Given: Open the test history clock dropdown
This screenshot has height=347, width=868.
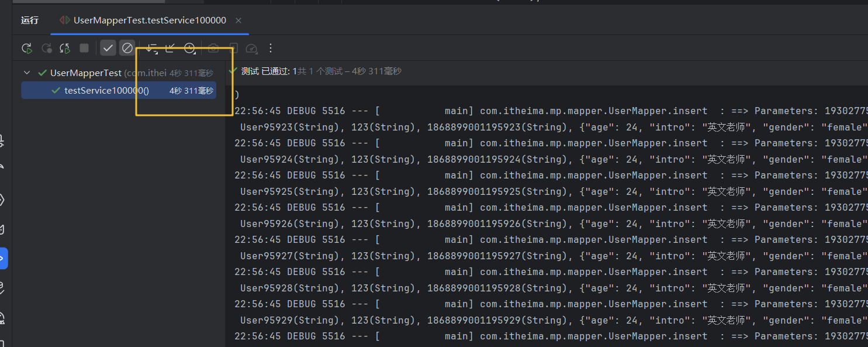Looking at the screenshot, I should click(x=190, y=48).
